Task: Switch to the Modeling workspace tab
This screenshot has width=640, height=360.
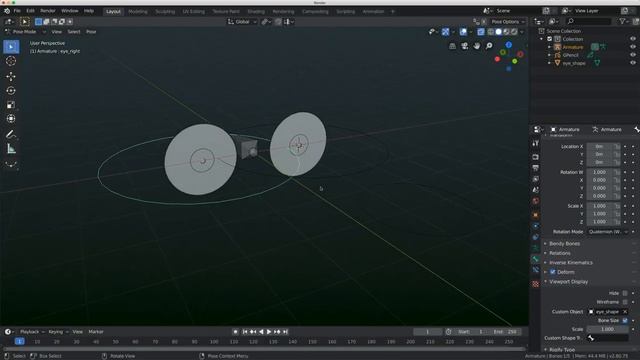Action: point(138,11)
